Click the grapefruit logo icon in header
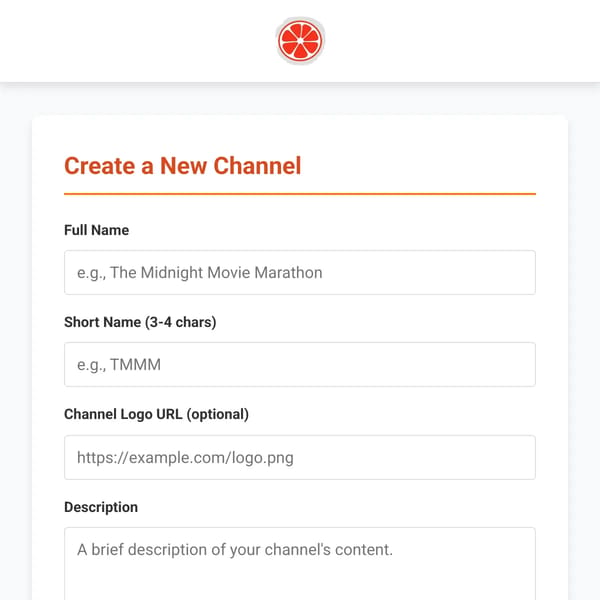Viewport: 600px width, 600px height. point(300,41)
